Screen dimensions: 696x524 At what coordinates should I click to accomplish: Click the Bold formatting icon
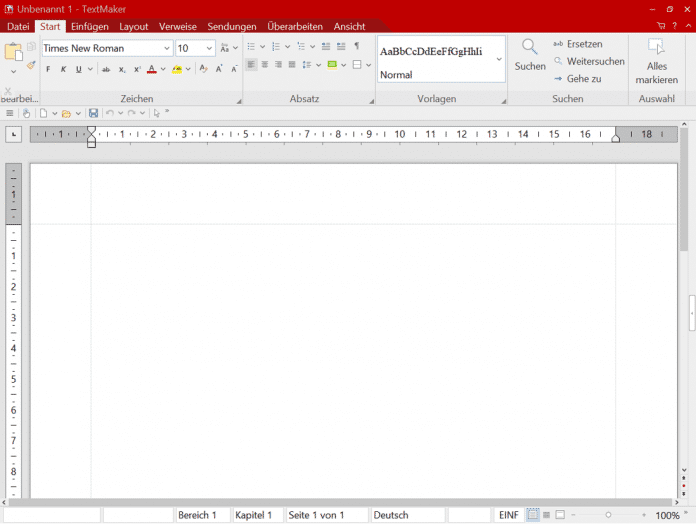point(48,69)
